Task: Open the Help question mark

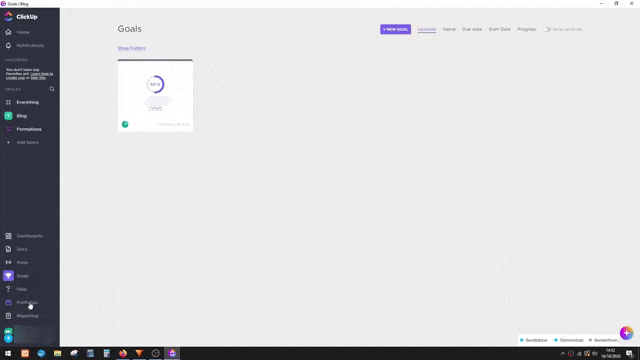Action: pos(8,289)
